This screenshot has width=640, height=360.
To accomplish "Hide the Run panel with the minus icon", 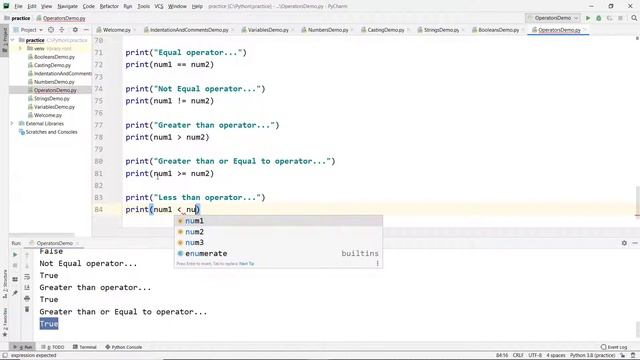I will pyautogui.click(x=635, y=243).
